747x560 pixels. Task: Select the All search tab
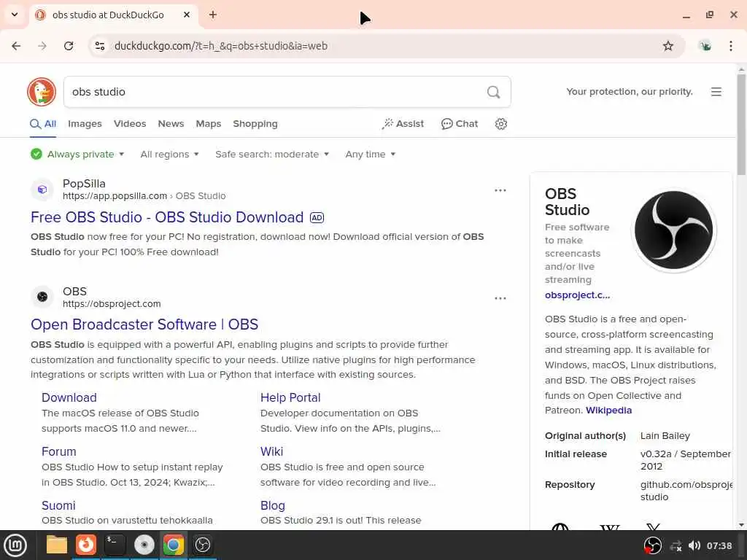coord(43,124)
